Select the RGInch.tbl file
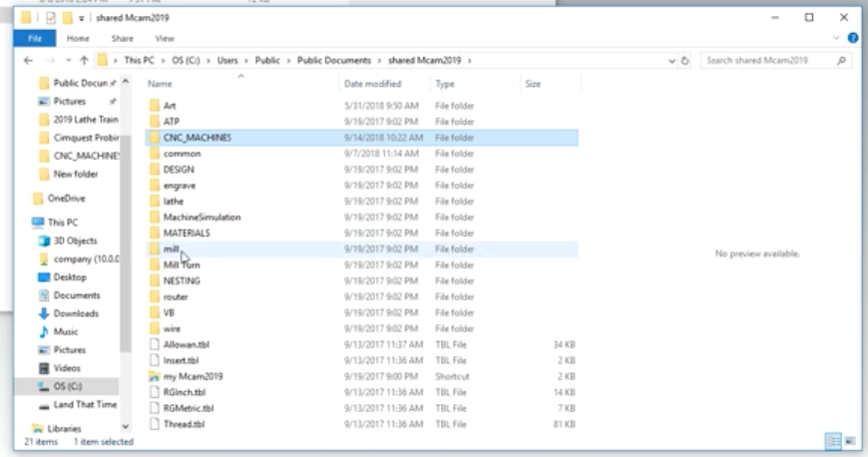The image size is (868, 457). (362, 392)
